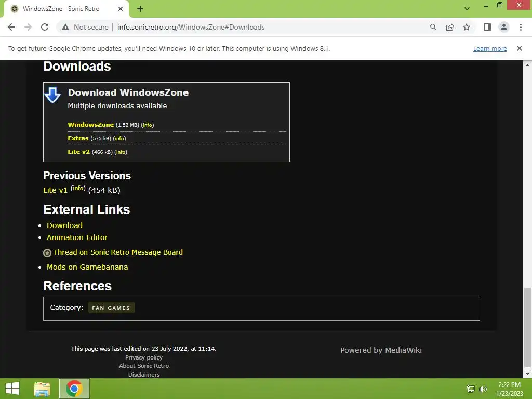Image resolution: width=532 pixels, height=399 pixels.
Task: Click the page scrollbar thumb
Action: tap(527, 327)
